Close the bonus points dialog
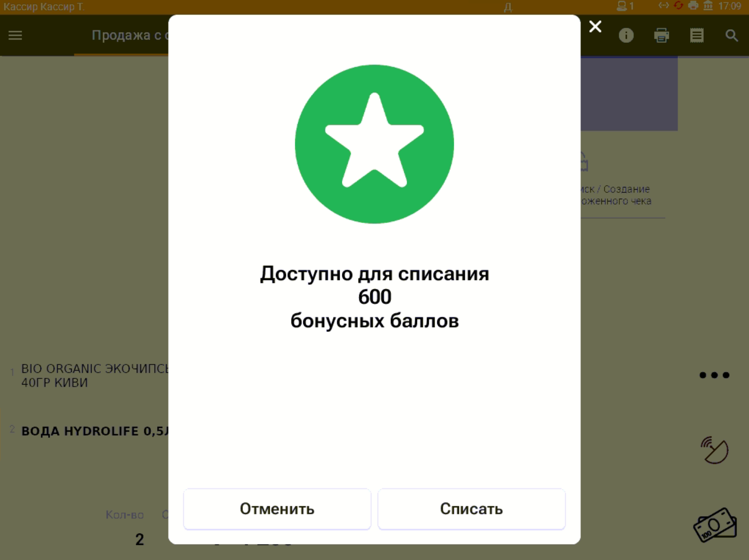 click(x=595, y=26)
